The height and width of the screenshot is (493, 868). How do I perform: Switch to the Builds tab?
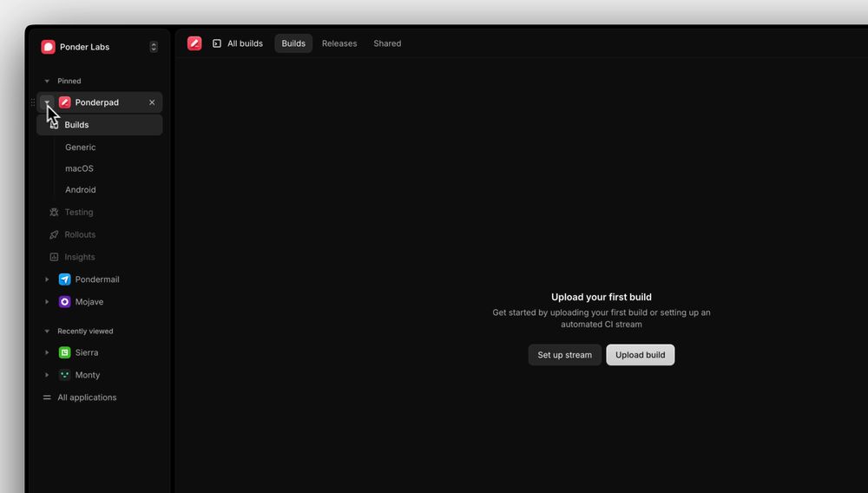[x=293, y=43]
